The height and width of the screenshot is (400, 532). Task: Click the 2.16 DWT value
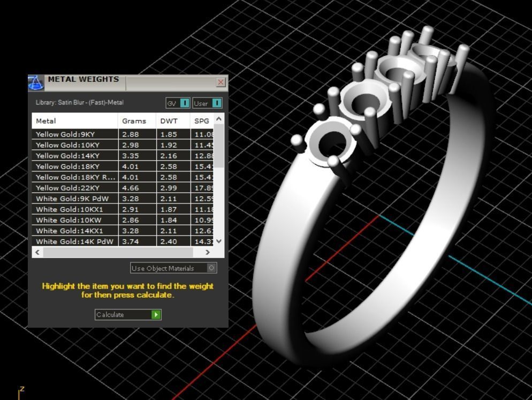[169, 155]
